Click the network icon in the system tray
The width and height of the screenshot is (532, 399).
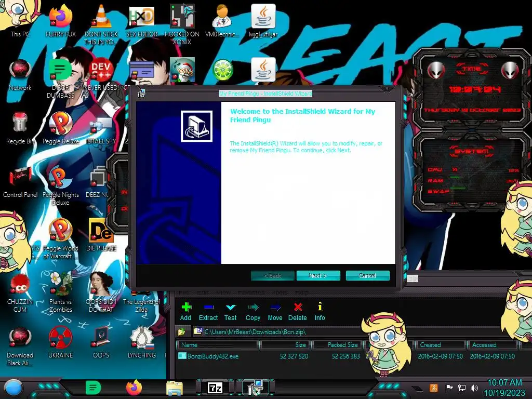coord(462,388)
